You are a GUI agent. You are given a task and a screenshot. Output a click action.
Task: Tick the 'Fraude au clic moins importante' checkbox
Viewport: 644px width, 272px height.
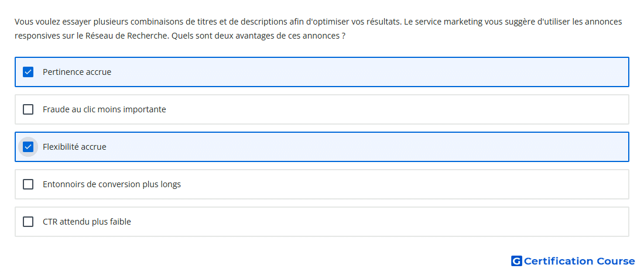pos(28,109)
